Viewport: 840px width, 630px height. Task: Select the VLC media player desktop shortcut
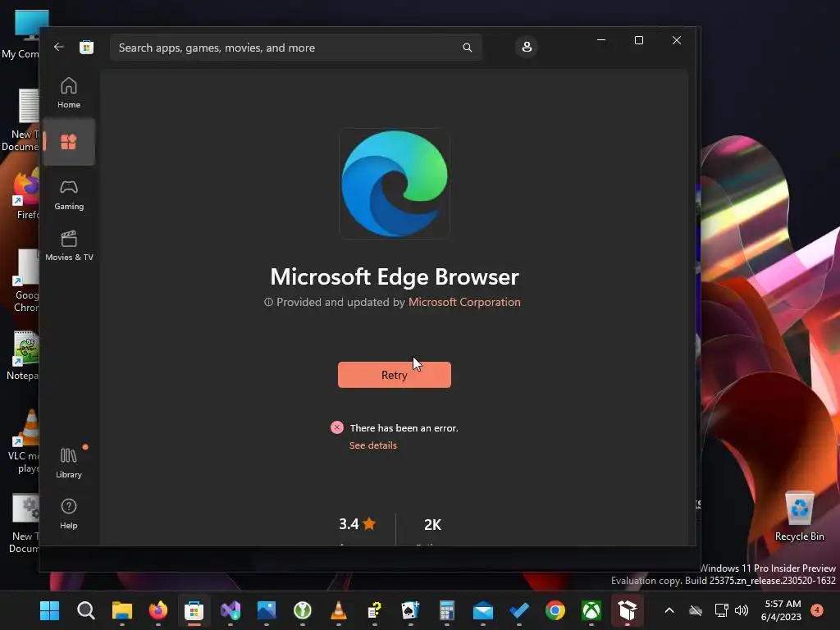(21, 442)
